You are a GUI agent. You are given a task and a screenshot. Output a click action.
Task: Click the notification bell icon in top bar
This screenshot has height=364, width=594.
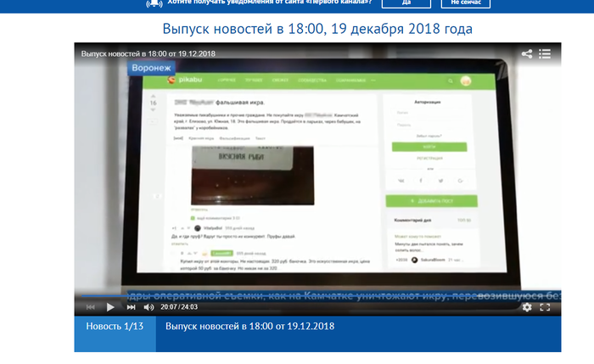pyautogui.click(x=154, y=3)
